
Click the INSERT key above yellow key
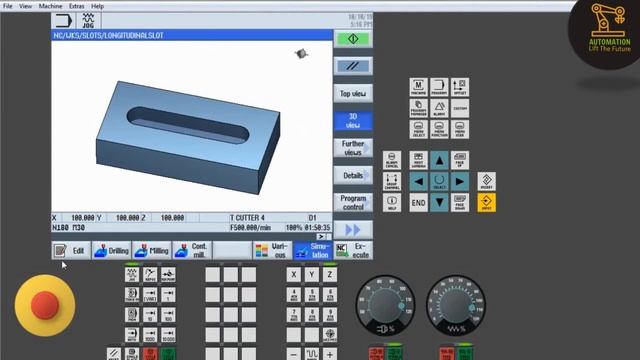(x=487, y=181)
